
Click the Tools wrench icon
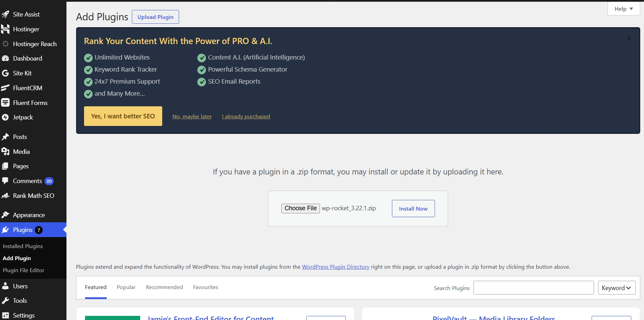tap(5, 301)
